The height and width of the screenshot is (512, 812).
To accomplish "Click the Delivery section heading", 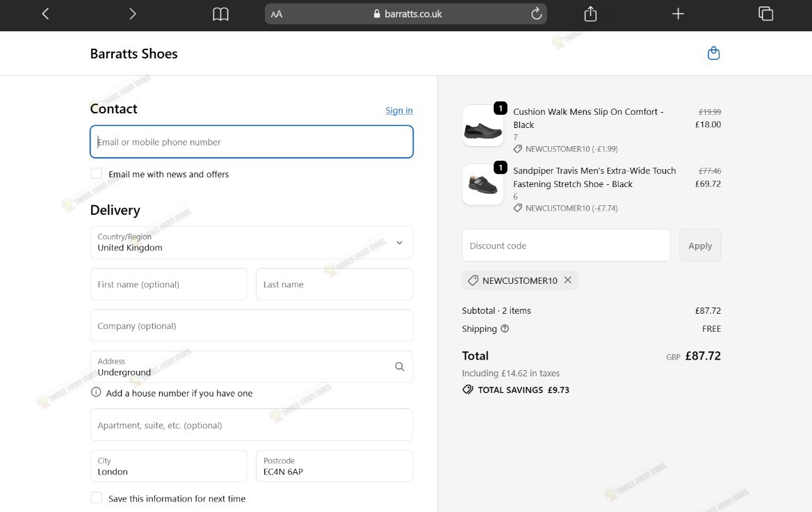I will (x=115, y=210).
